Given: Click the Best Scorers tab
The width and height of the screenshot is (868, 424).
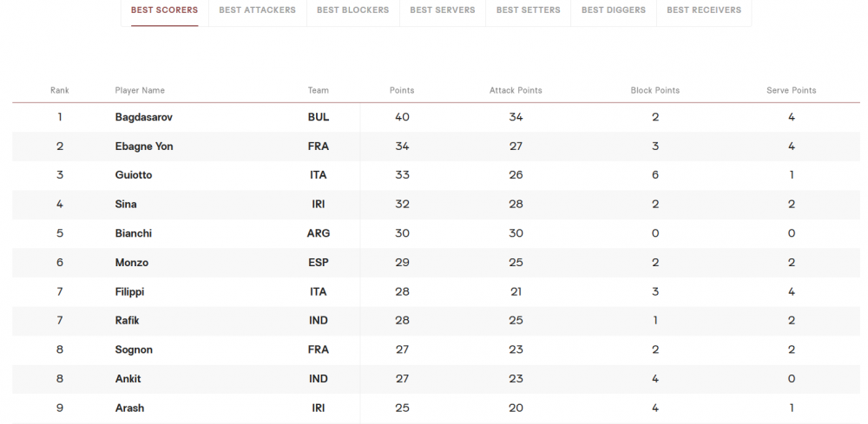Looking at the screenshot, I should pos(164,10).
